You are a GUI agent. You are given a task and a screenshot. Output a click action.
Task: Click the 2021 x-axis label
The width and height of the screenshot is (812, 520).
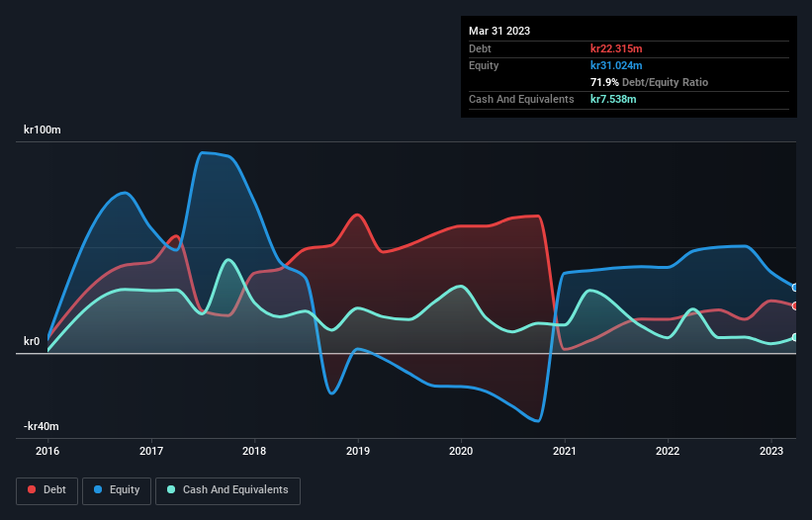565,451
